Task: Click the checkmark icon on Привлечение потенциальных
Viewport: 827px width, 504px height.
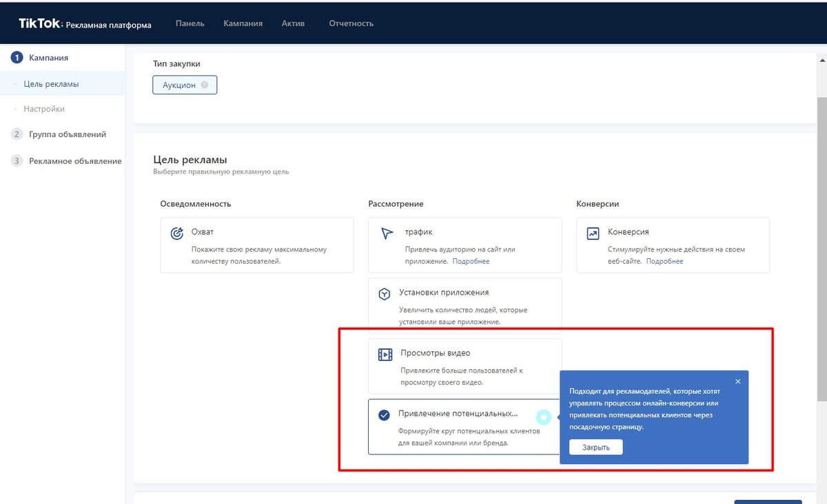Action: coord(385,415)
